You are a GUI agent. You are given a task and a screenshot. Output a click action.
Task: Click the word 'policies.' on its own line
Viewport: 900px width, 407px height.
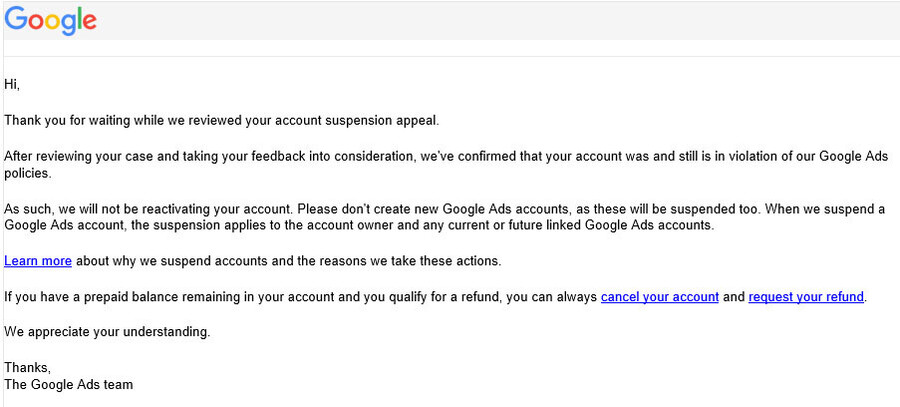click(28, 173)
